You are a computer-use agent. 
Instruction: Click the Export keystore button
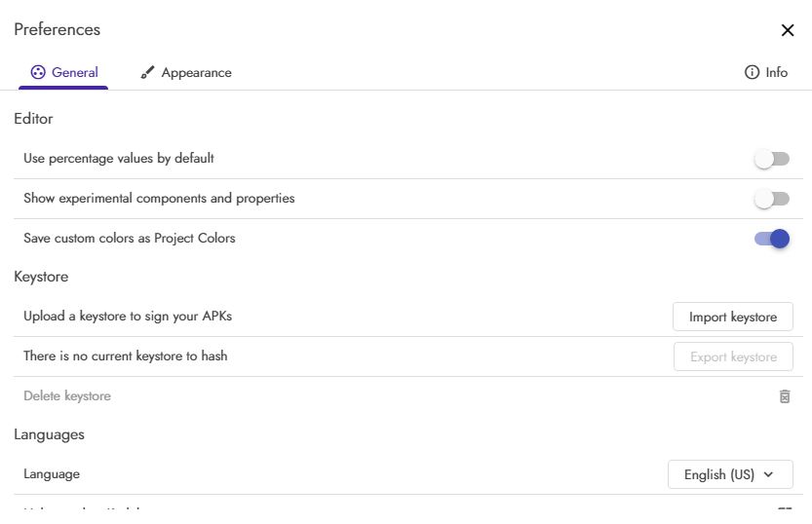(733, 356)
